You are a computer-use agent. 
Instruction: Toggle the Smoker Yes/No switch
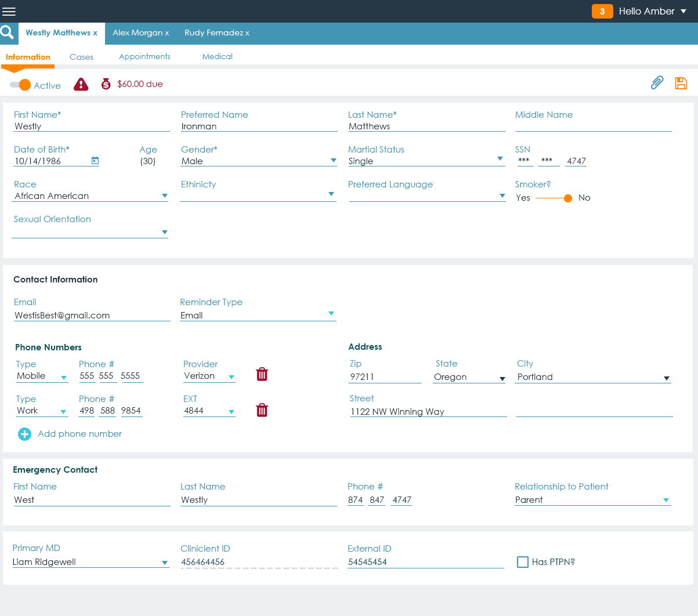tap(555, 198)
